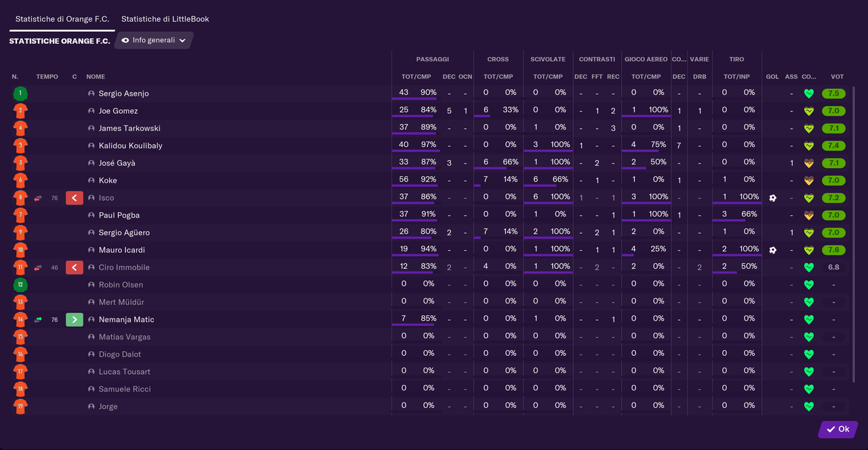Click Paul Pogba's condition heart icon
The height and width of the screenshot is (450, 868).
click(x=808, y=216)
